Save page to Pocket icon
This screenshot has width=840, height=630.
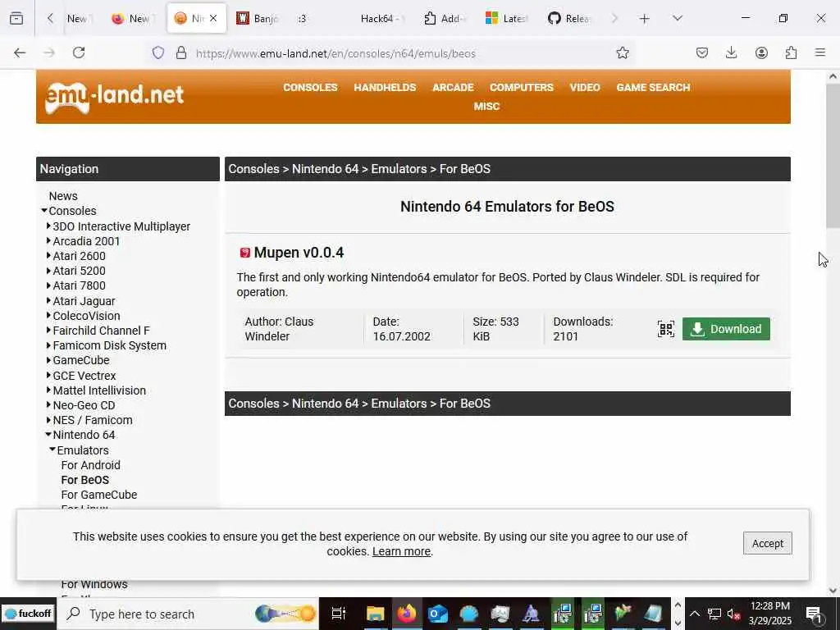pyautogui.click(x=702, y=52)
